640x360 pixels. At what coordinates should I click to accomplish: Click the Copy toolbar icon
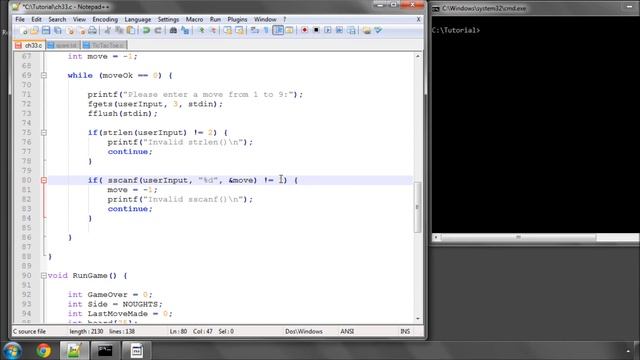tap(119, 31)
